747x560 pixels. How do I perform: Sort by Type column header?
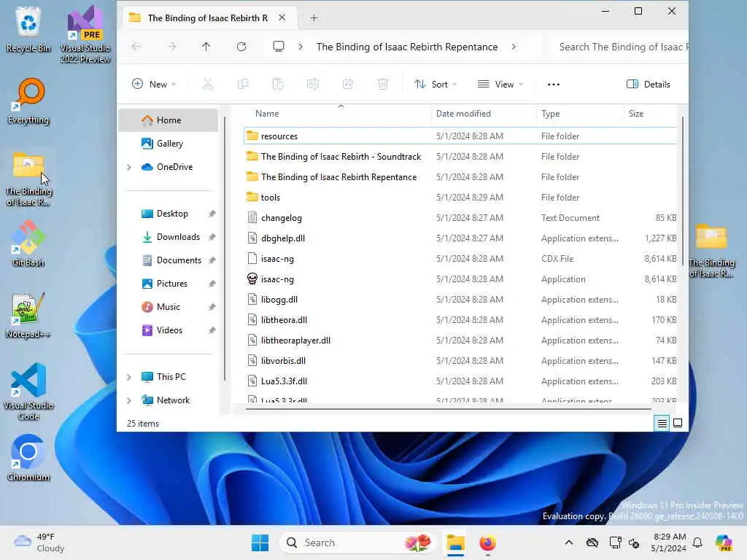(x=580, y=114)
